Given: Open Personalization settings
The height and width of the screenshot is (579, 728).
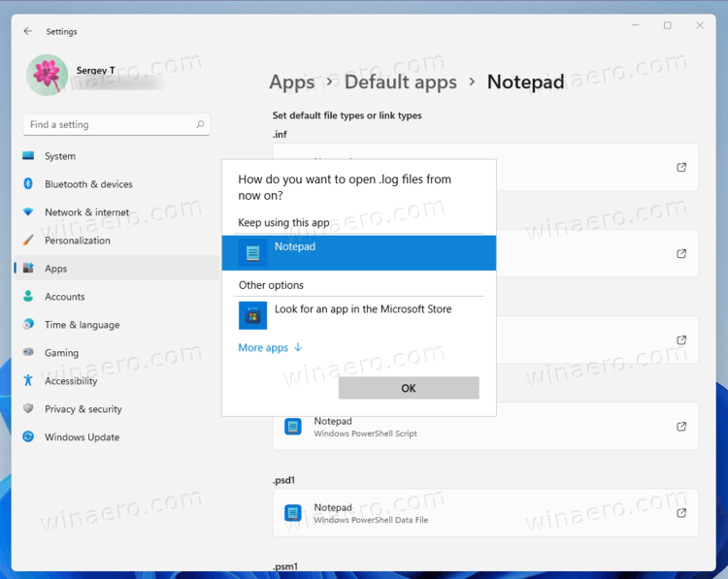Looking at the screenshot, I should 116,241.
